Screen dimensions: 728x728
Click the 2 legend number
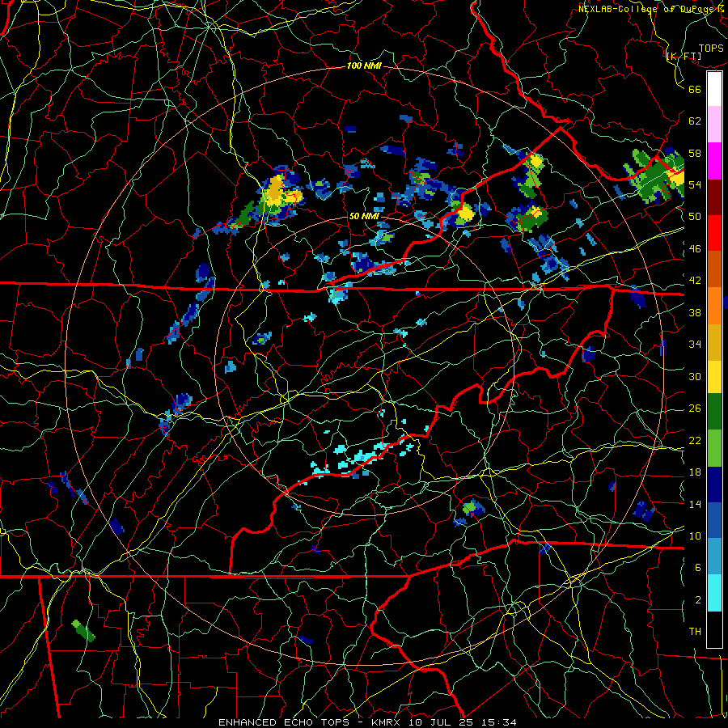pos(698,600)
